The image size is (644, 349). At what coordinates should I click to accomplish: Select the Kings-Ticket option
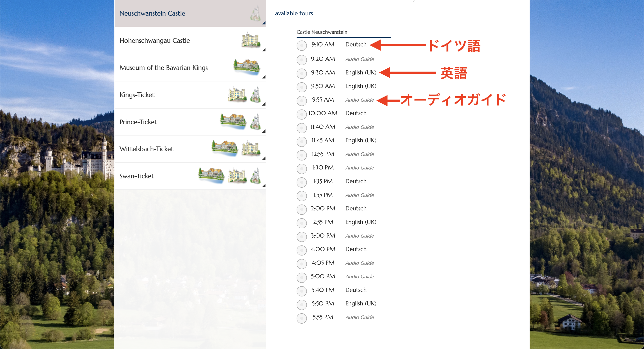click(191, 95)
